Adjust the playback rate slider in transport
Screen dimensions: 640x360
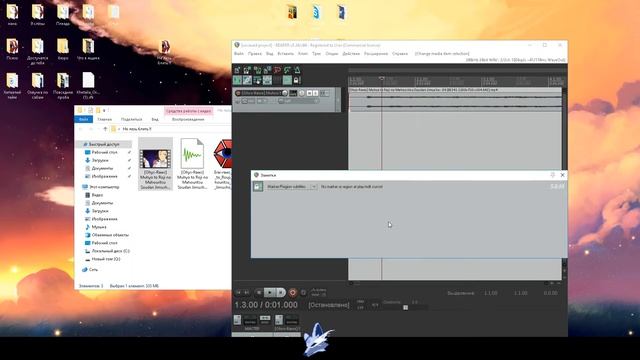pyautogui.click(x=404, y=307)
